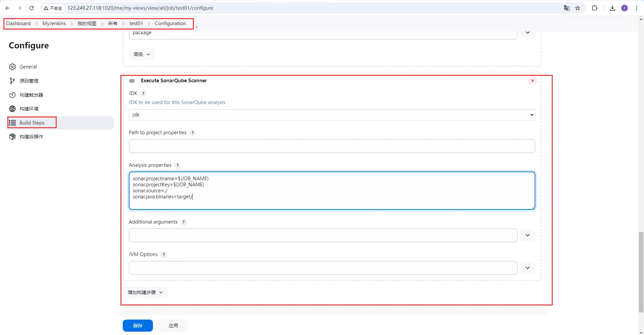Show help for Additional arguments
This screenshot has width=644, height=335.
pos(183,222)
